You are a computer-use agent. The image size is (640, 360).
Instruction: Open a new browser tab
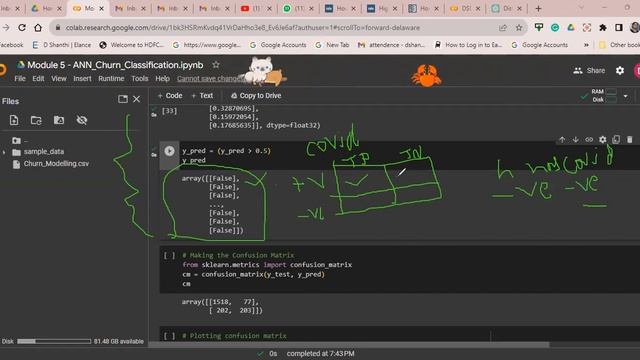538,8
